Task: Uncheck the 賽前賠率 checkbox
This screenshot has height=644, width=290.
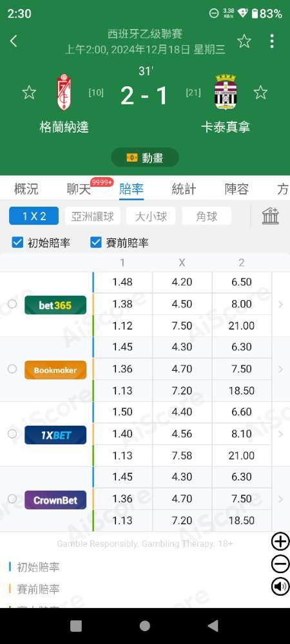Action: tap(96, 242)
